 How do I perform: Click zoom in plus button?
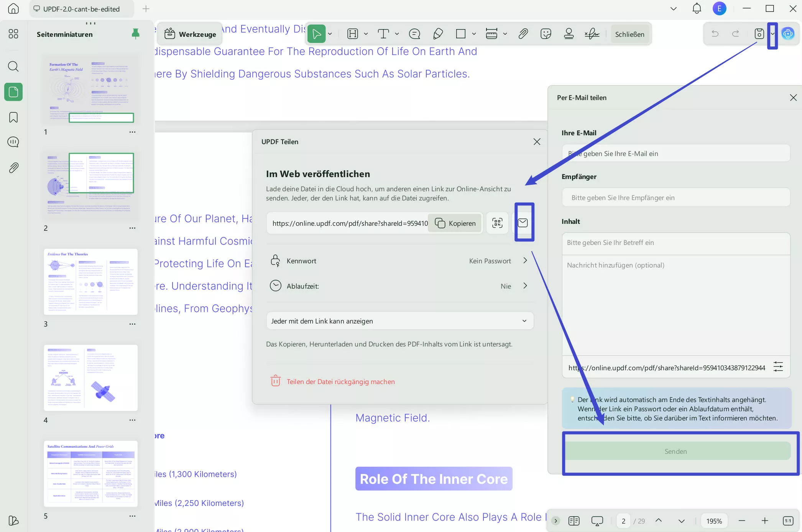click(765, 521)
